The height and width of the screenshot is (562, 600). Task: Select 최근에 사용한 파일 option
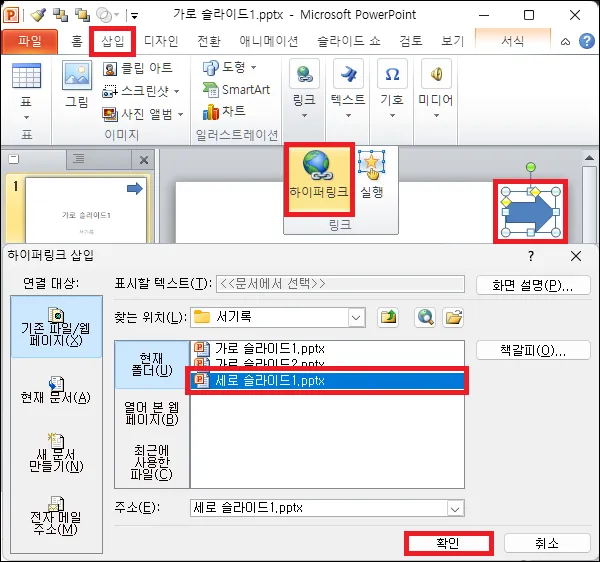click(x=152, y=462)
